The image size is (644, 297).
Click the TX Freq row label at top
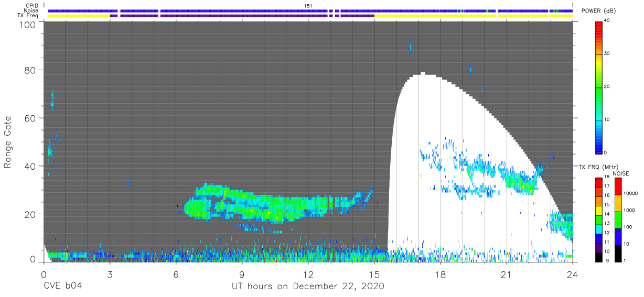28,16
